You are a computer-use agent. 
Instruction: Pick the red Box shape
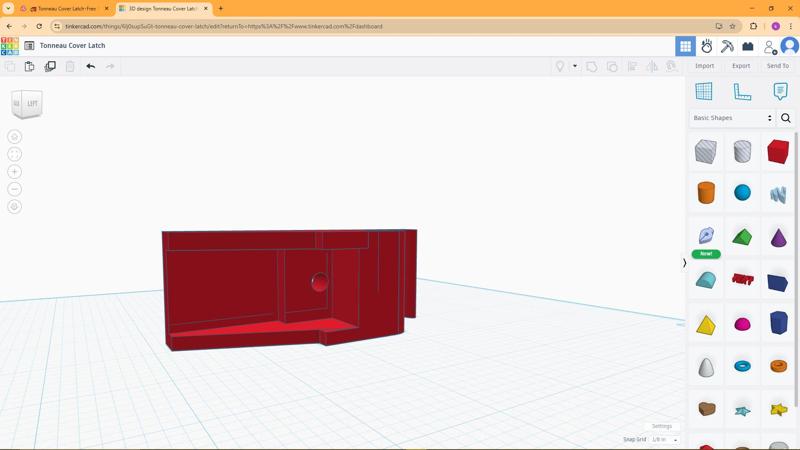(x=778, y=151)
